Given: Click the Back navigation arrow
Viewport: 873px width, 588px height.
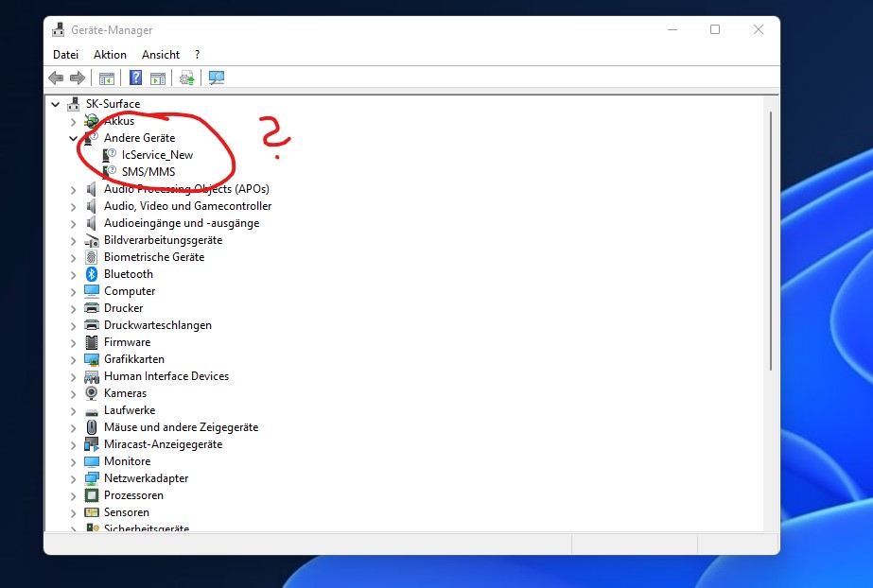Looking at the screenshot, I should 55,78.
